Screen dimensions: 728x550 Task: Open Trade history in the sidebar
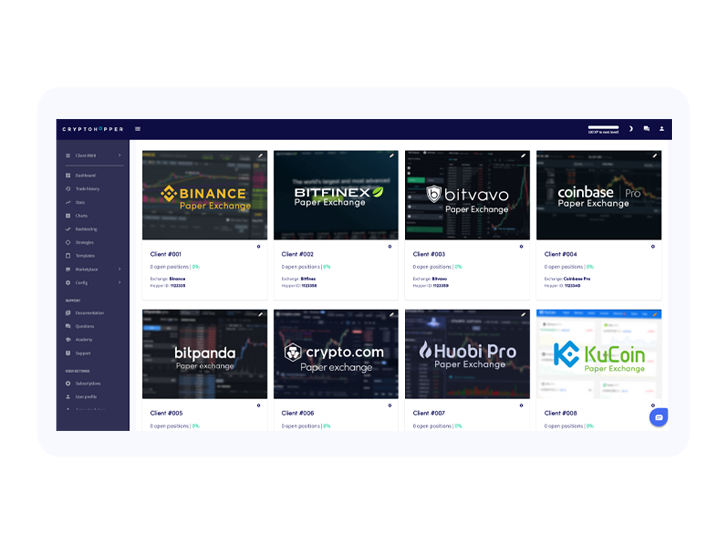[x=87, y=189]
